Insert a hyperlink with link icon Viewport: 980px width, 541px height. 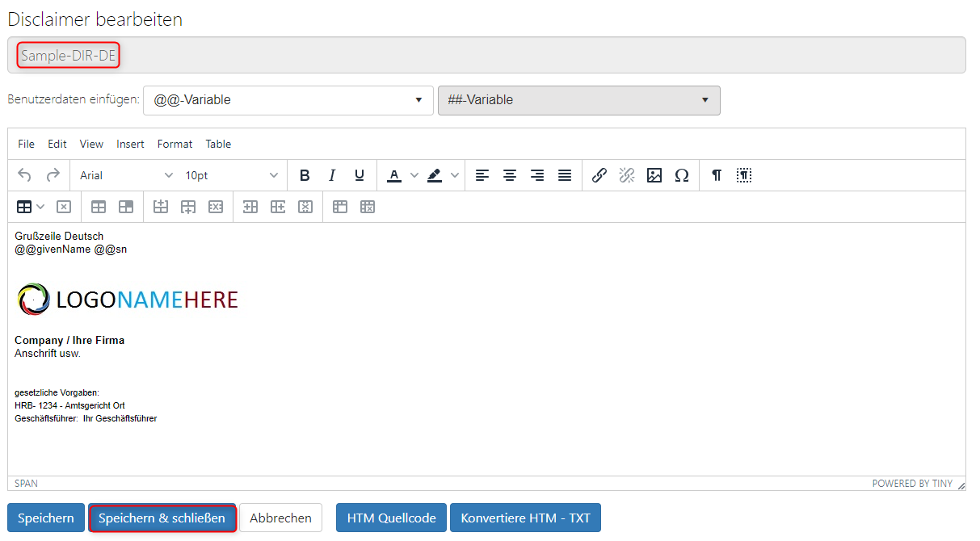pyautogui.click(x=599, y=175)
